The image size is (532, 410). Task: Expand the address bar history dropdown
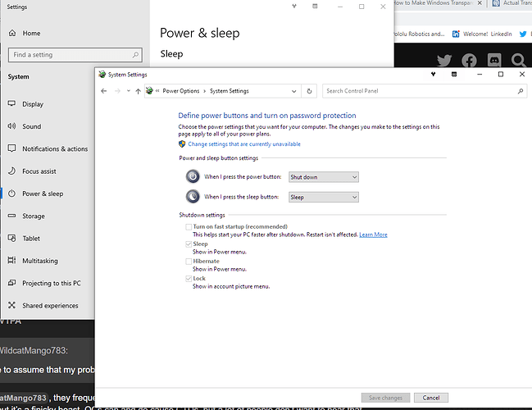pyautogui.click(x=293, y=91)
